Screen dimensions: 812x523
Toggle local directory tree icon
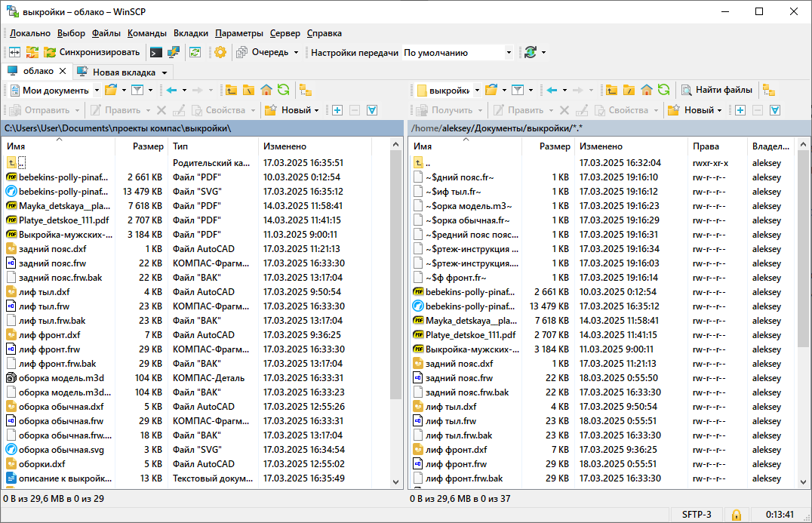[306, 90]
